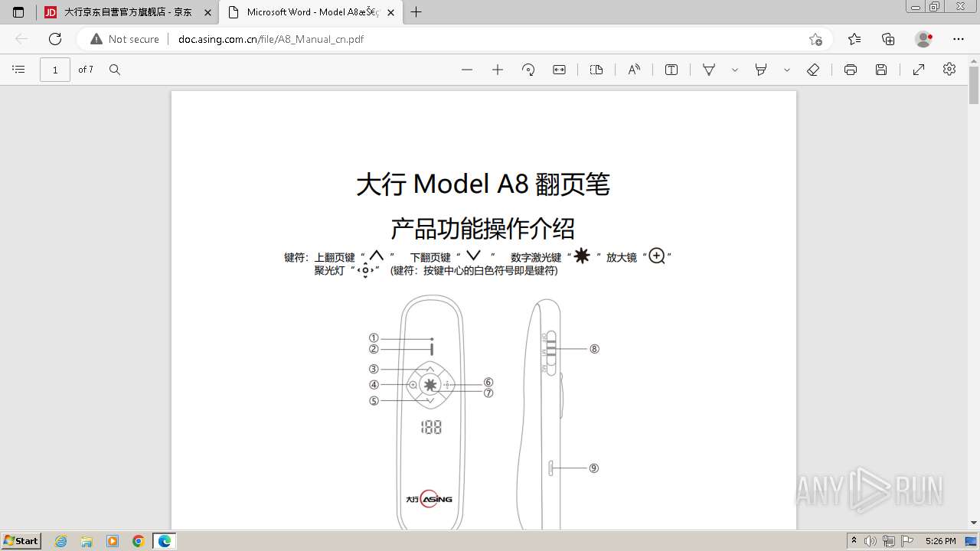Screen dimensions: 980x551
Task: Open File Explorer from taskbar
Action: [x=87, y=541]
